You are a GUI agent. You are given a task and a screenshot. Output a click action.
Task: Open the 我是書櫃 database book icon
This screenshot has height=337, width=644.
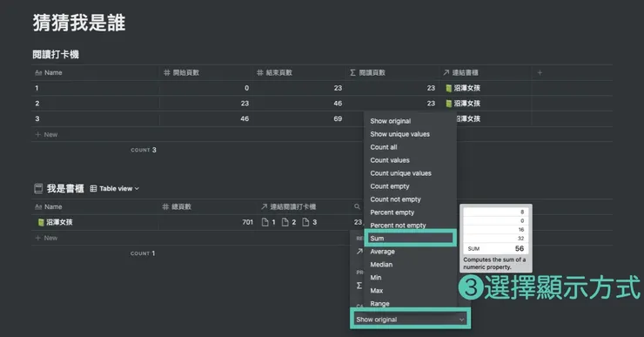(38, 189)
